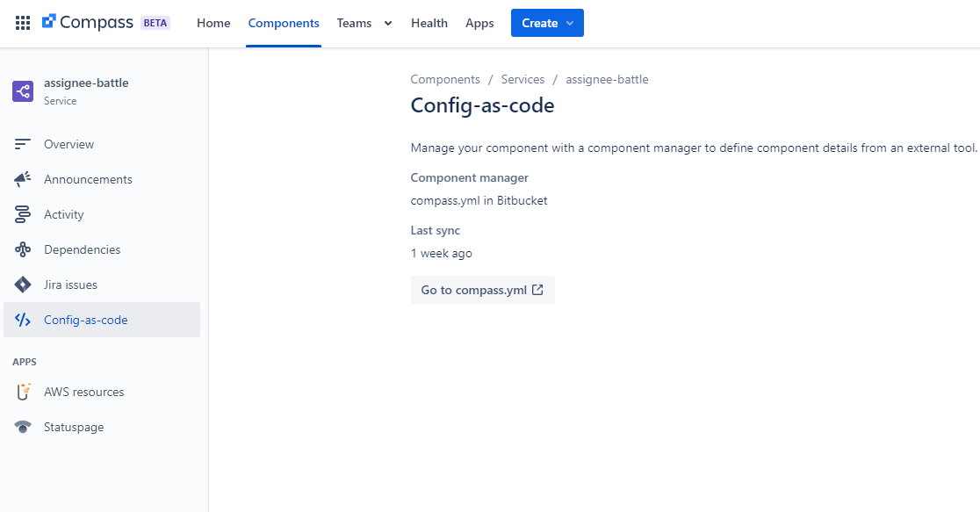Image resolution: width=980 pixels, height=512 pixels.
Task: Click the '1 week ago' last sync value
Action: [x=441, y=253]
